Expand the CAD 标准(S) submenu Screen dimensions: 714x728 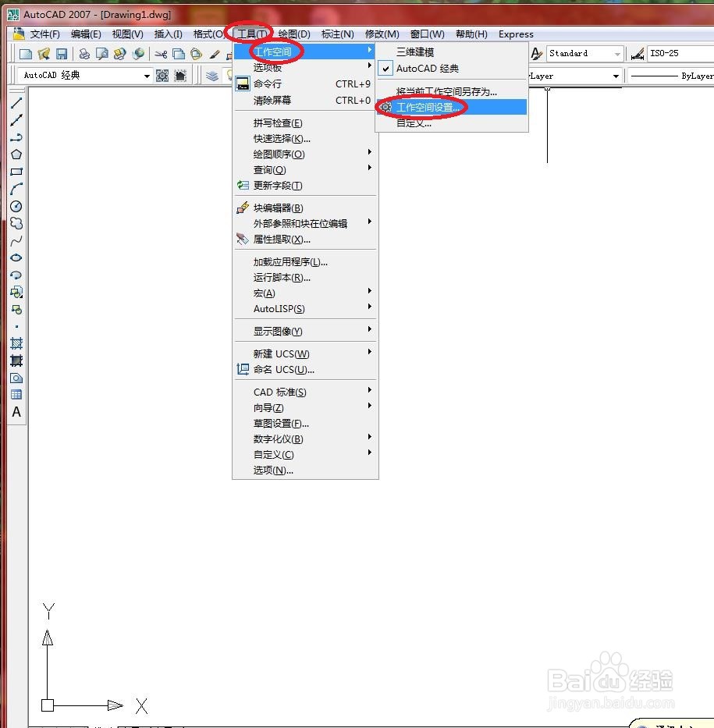coord(305,392)
